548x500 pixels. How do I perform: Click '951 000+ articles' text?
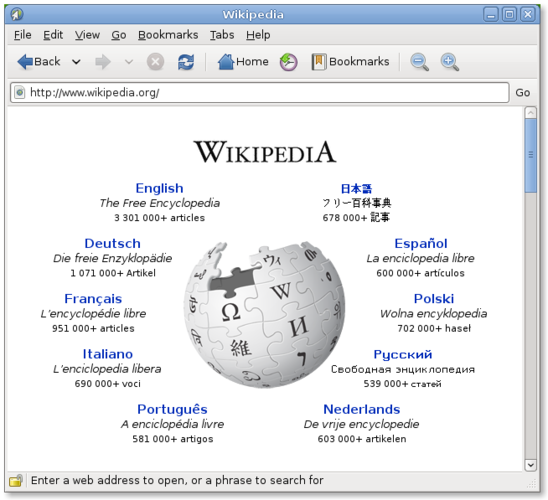(93, 328)
